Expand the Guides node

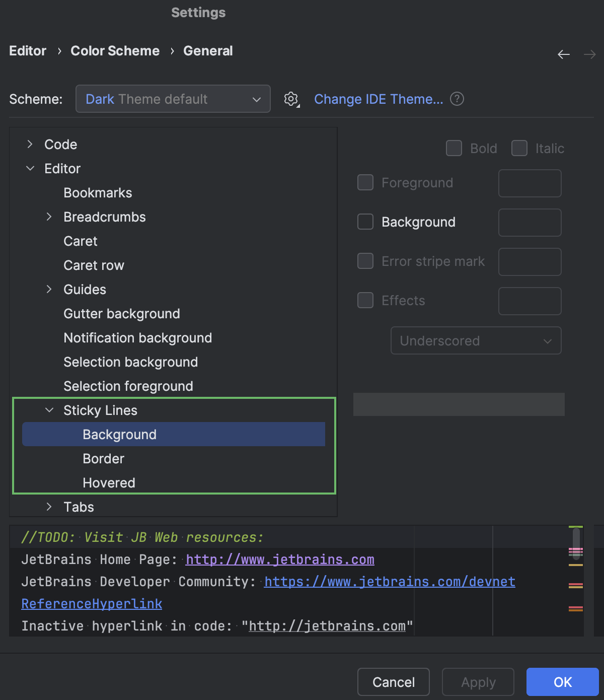[x=49, y=289]
